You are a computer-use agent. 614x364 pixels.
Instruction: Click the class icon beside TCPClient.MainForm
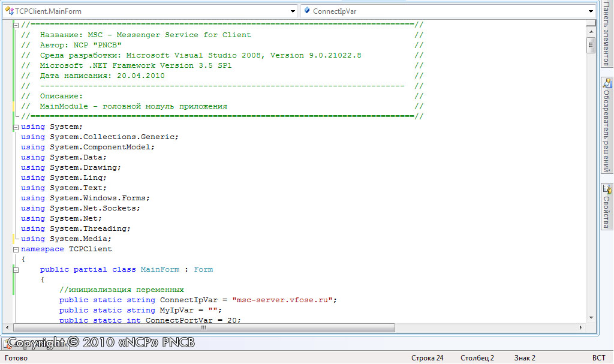click(x=10, y=11)
